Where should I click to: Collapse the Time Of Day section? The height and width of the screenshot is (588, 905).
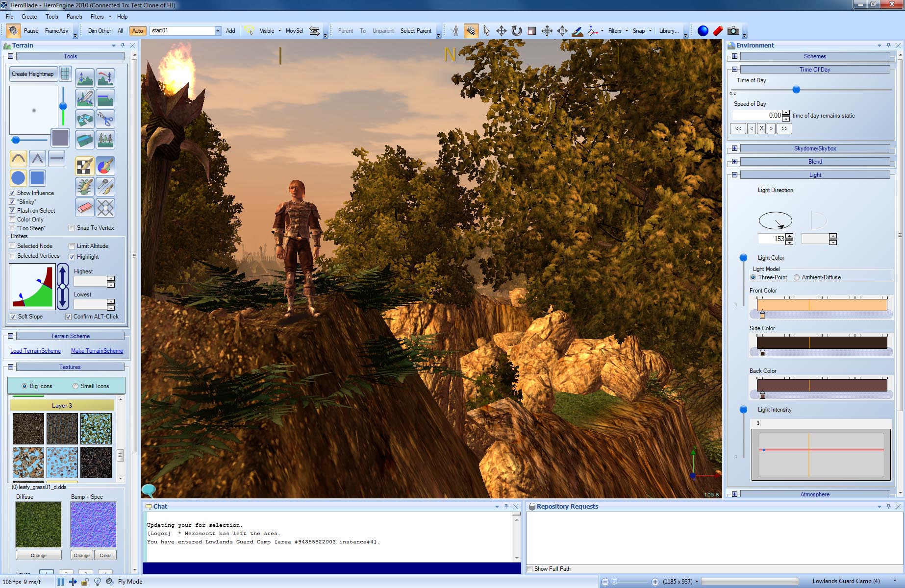point(734,70)
